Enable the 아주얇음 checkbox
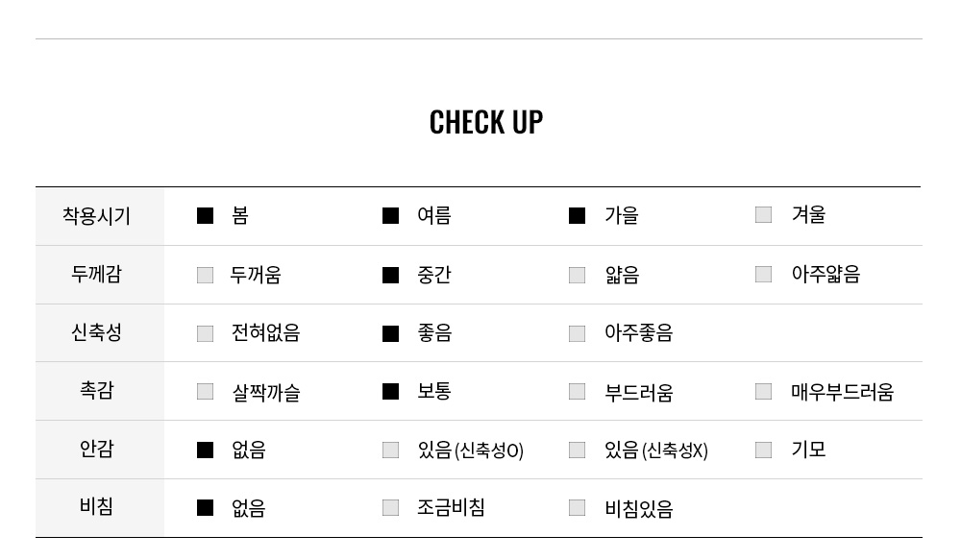 (763, 275)
